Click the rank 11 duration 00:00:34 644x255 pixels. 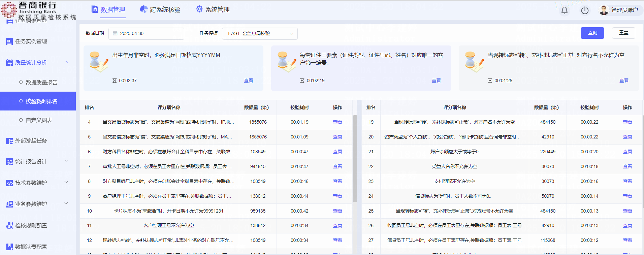coord(299,225)
